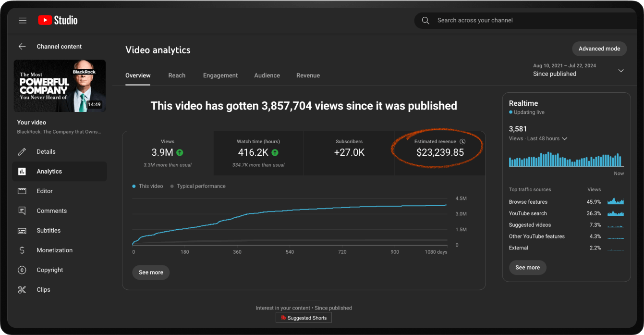Click the Subtitles icon in sidebar
Image resolution: width=644 pixels, height=335 pixels.
click(x=22, y=231)
